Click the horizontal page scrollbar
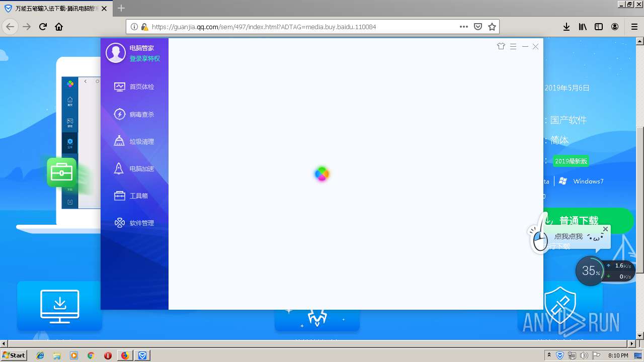The image size is (644, 362). tap(318, 344)
